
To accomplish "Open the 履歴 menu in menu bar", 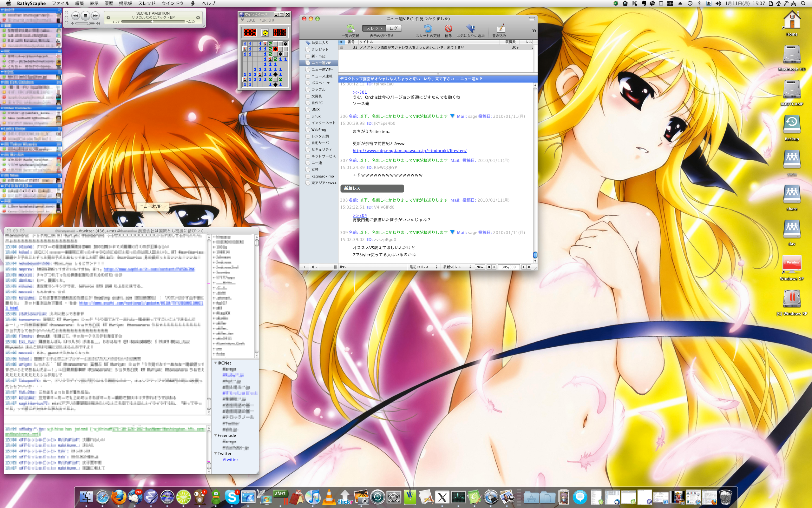I will pos(109,3).
